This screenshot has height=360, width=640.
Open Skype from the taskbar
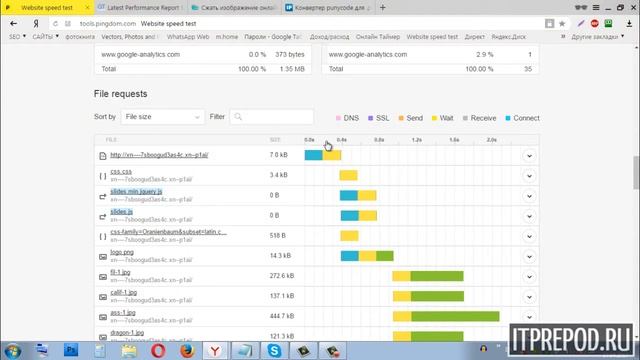pyautogui.click(x=274, y=351)
